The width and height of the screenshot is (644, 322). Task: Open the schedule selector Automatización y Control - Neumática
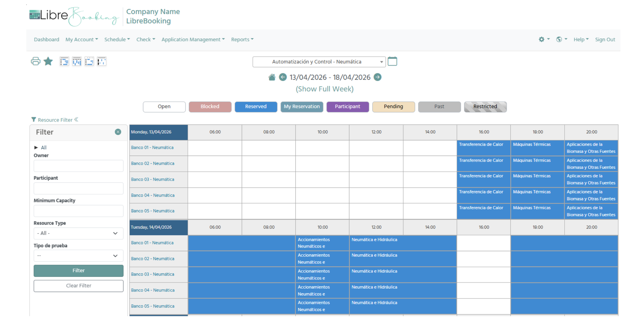(319, 62)
